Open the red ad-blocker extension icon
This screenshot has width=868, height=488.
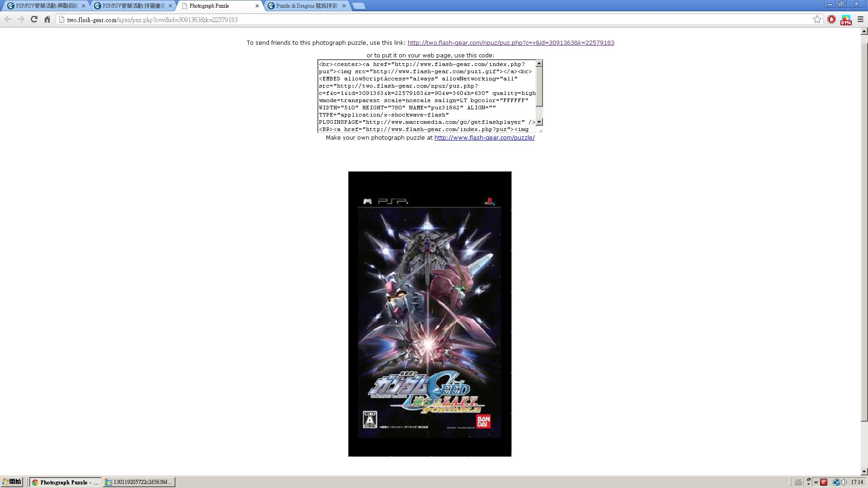coord(831,19)
